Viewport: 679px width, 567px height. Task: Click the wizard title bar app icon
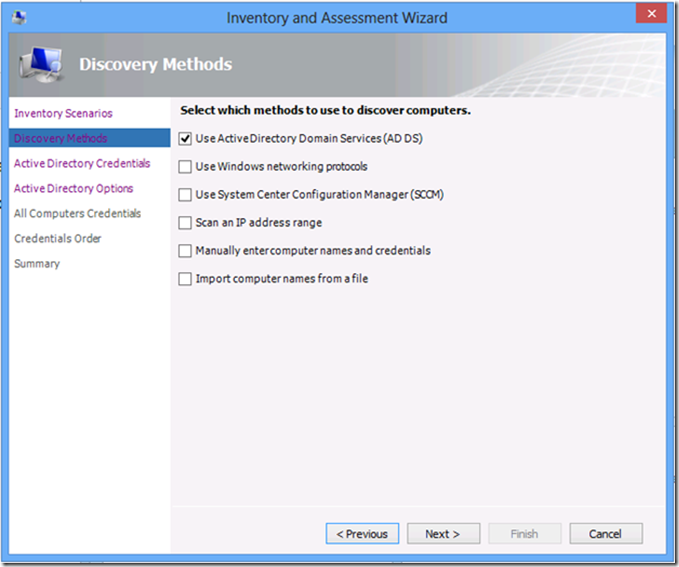(19, 18)
